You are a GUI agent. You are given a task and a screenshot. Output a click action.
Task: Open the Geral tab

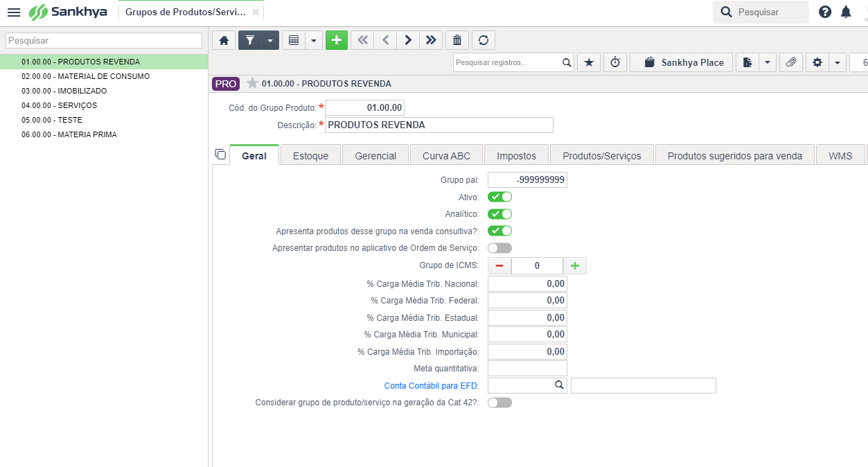254,155
